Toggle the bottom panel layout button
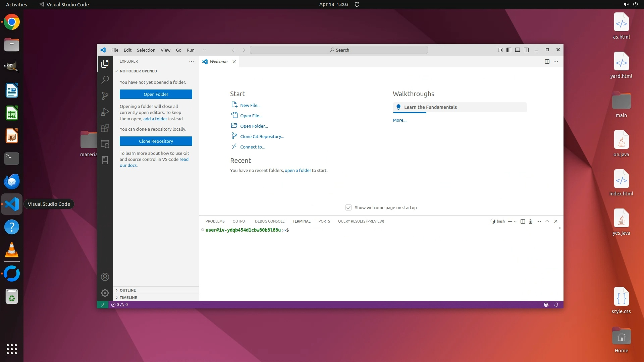 coord(518,50)
